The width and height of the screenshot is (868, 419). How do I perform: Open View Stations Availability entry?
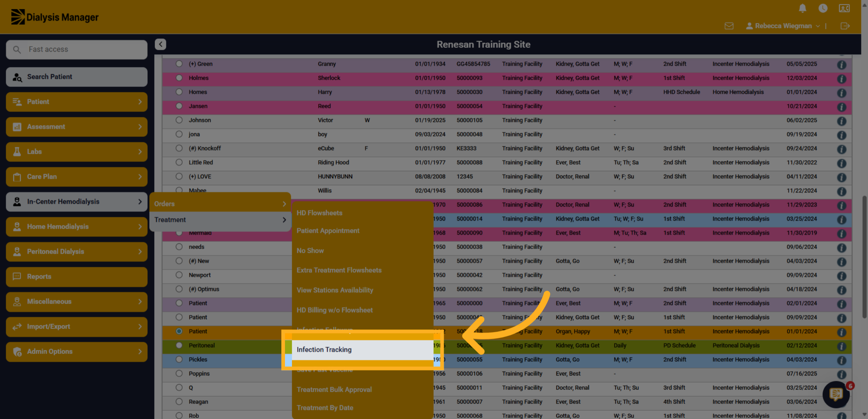[x=335, y=290]
